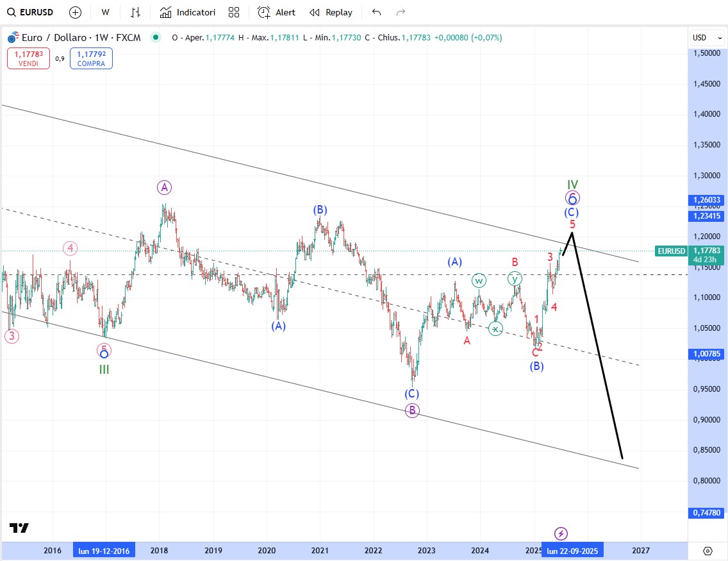Screen dimensions: 728x561
Task: Open the bar chart style selector
Action: point(135,13)
